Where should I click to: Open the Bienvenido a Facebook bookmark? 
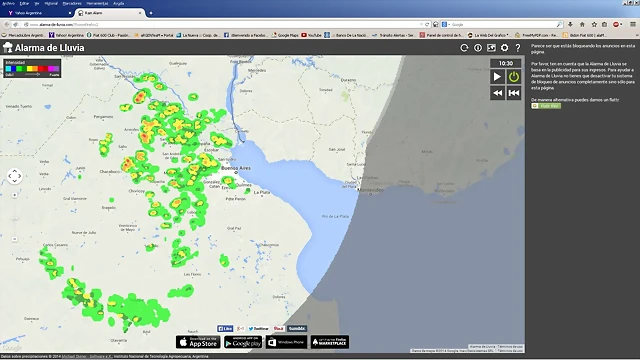[x=246, y=35]
